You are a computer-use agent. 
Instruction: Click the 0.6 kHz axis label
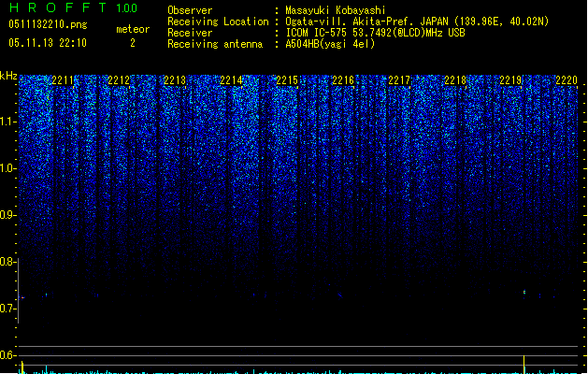7,355
